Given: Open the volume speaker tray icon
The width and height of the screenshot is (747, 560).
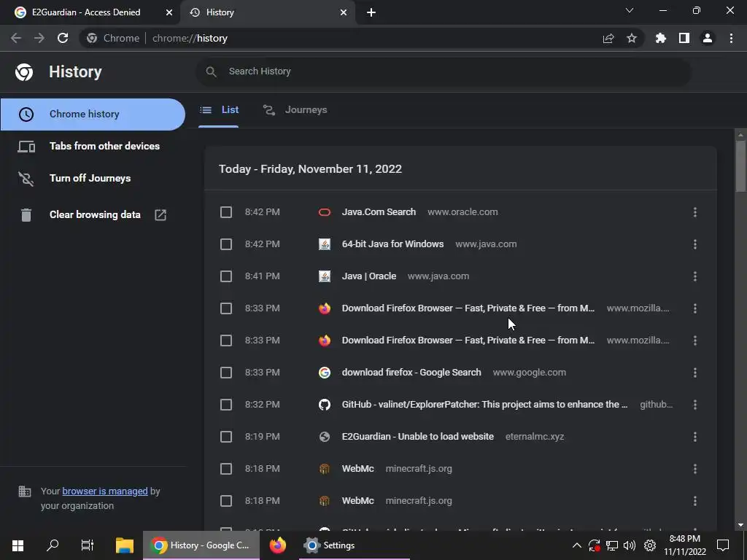Looking at the screenshot, I should [x=630, y=545].
